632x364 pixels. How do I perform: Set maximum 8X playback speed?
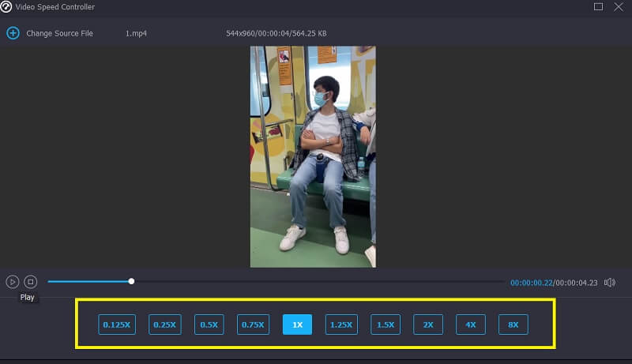[513, 325]
